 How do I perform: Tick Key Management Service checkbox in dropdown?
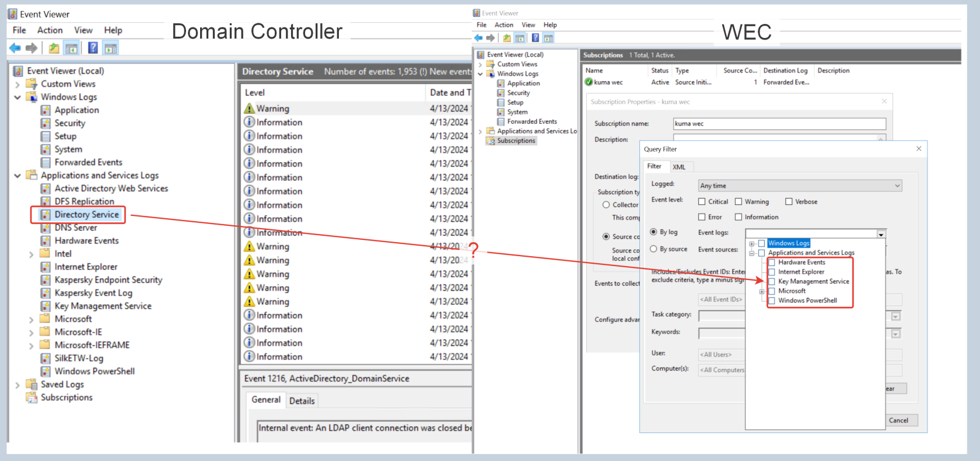(772, 281)
